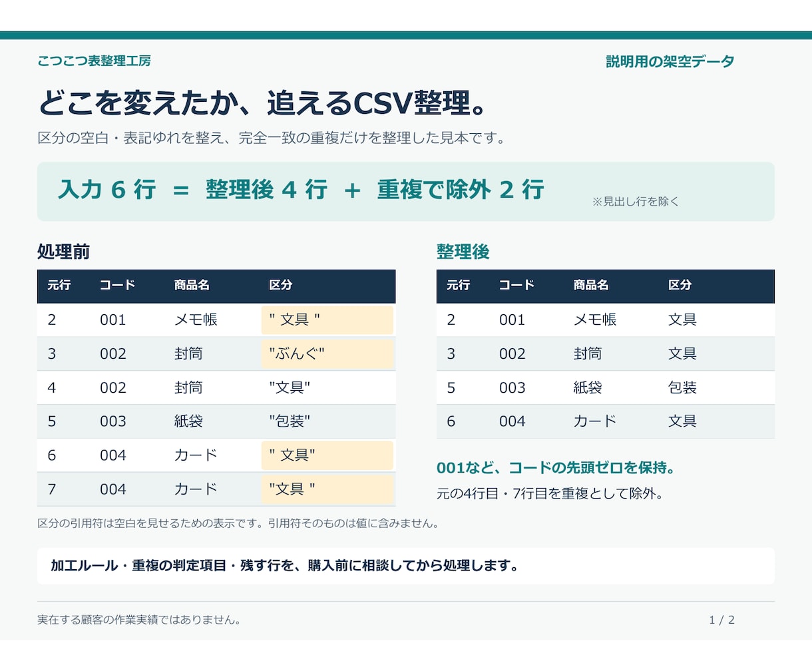Click メモ帳 in the 処理前 table
812x671 pixels.
[196, 320]
